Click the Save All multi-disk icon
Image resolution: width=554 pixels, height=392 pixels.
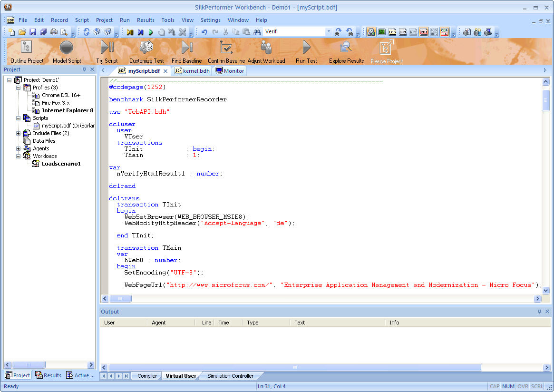[43, 32]
